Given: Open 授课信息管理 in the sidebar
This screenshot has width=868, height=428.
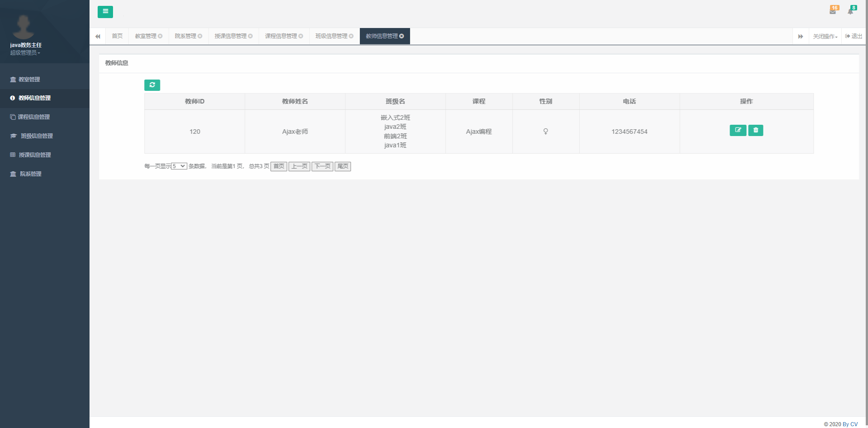Looking at the screenshot, I should coord(45,155).
